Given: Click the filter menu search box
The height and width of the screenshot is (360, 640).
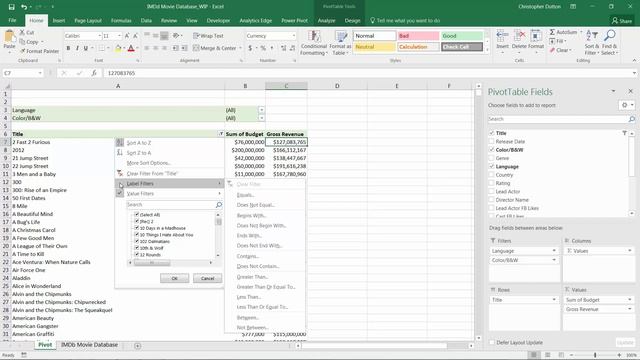Looking at the screenshot, I should (x=174, y=204).
